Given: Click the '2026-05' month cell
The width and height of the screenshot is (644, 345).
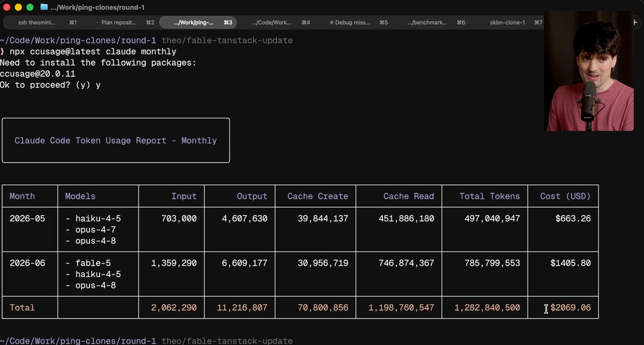Looking at the screenshot, I should click(x=27, y=219).
